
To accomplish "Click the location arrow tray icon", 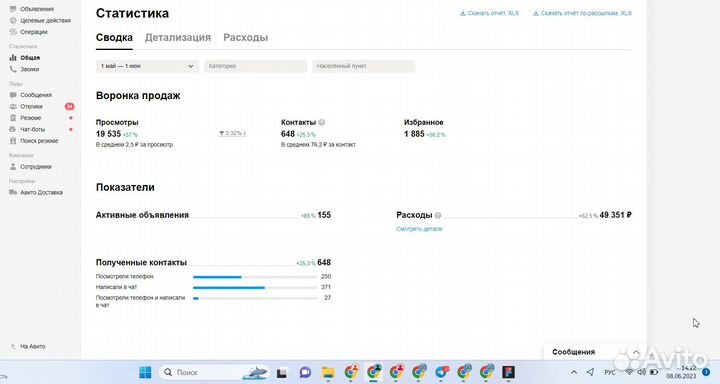I will (591, 372).
